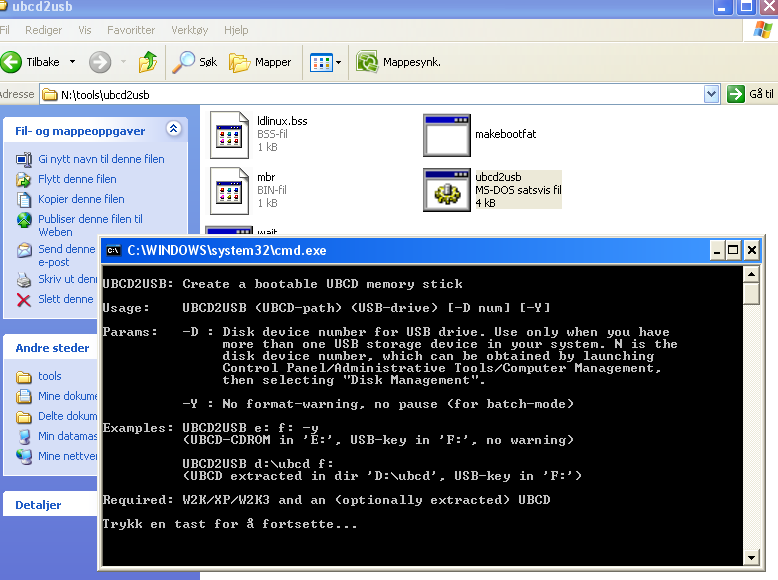The width and height of the screenshot is (778, 580).
Task: Click the grey Forward arrow button
Action: (100, 63)
